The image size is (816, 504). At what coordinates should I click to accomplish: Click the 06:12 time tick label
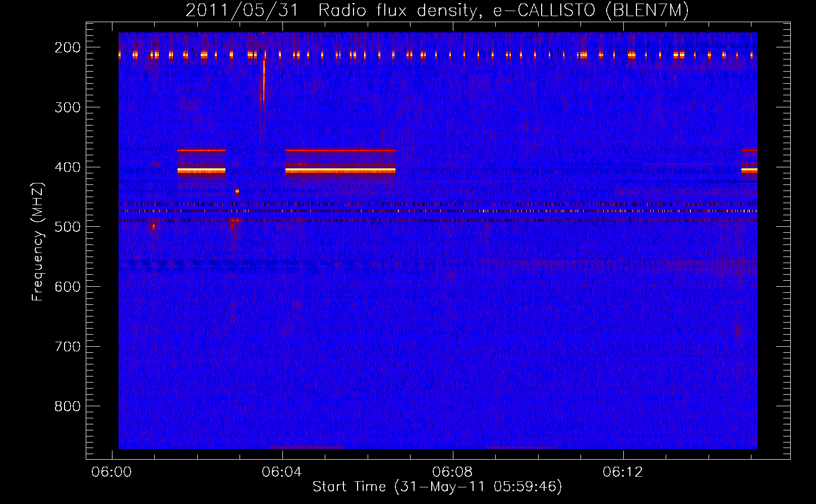coord(623,472)
